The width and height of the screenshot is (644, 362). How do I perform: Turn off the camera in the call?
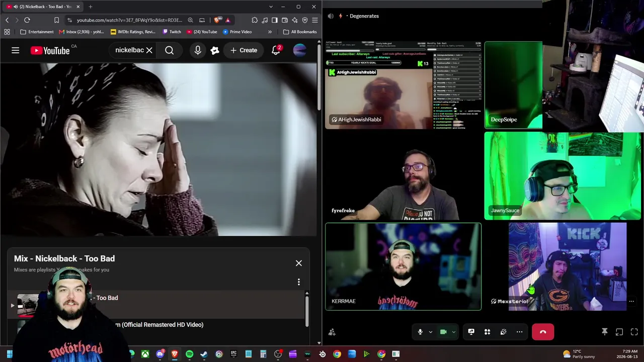443,332
